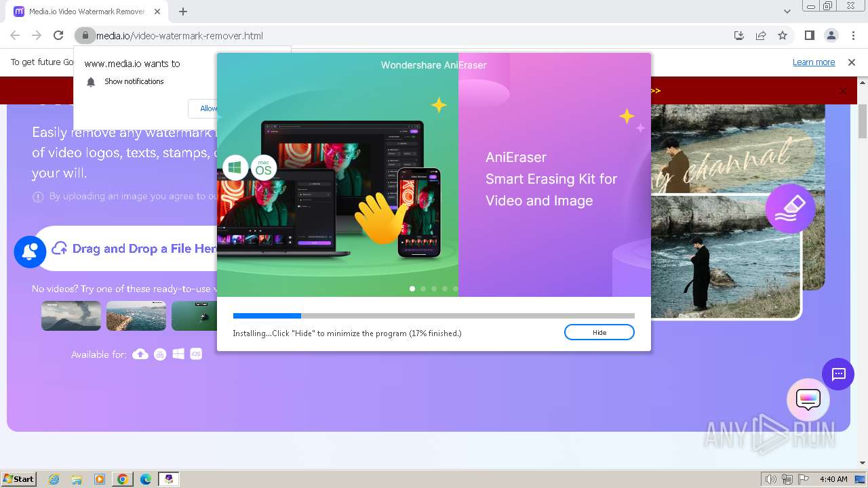This screenshot has height=488, width=868.
Task: Click the iOS platform icon under Available for
Action: coord(196,354)
